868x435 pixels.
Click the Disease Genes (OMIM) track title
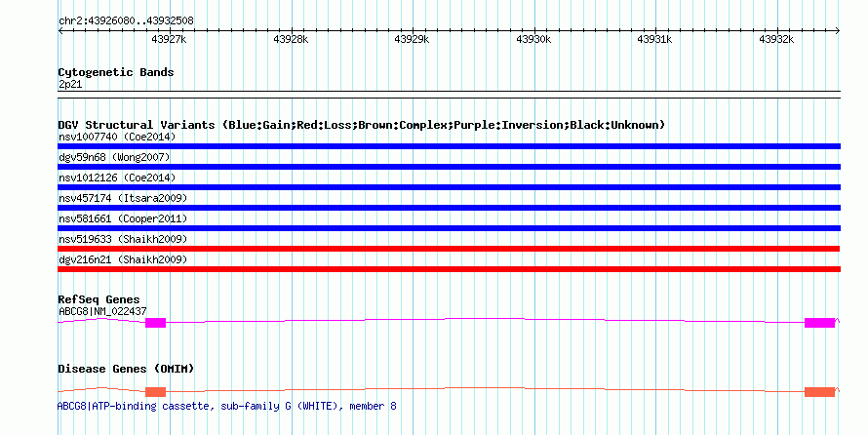pyautogui.click(x=126, y=369)
